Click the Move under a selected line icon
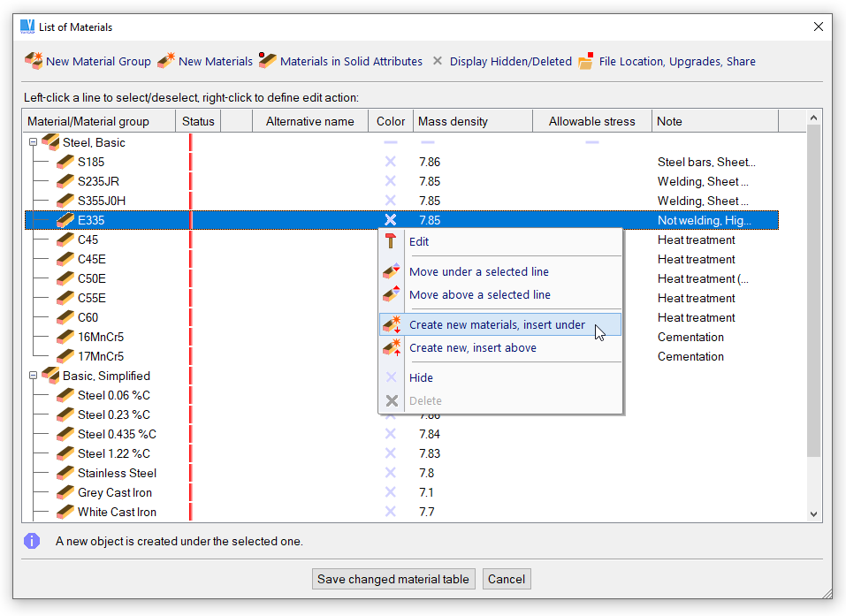 pyautogui.click(x=392, y=271)
